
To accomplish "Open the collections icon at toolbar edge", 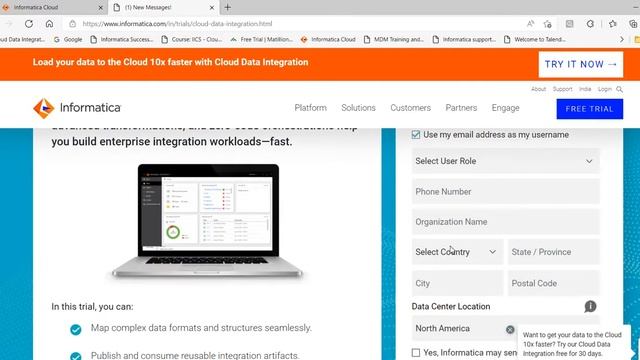I will pyautogui.click(x=633, y=24).
